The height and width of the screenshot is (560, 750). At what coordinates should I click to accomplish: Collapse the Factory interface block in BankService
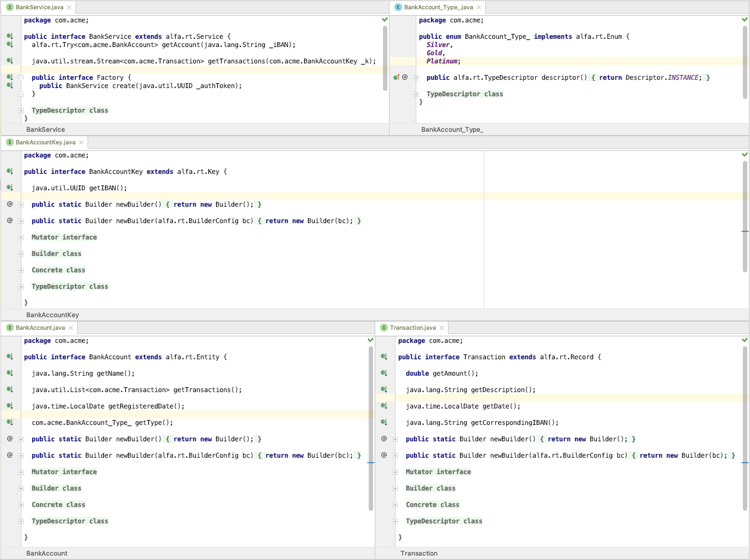coord(21,78)
